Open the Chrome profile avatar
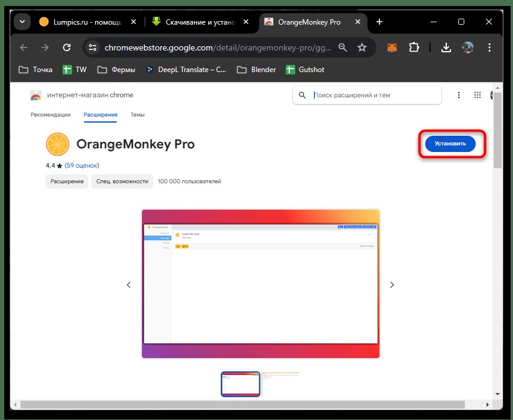Viewport: 513px width, 420px height. point(468,47)
